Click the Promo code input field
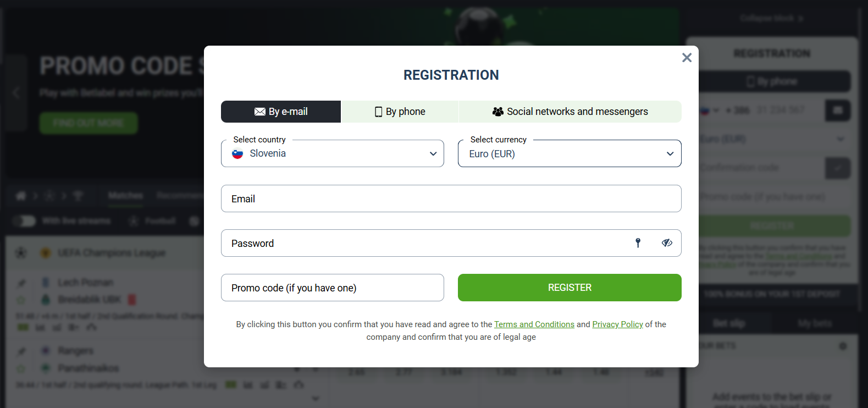This screenshot has width=868, height=408. pyautogui.click(x=333, y=288)
